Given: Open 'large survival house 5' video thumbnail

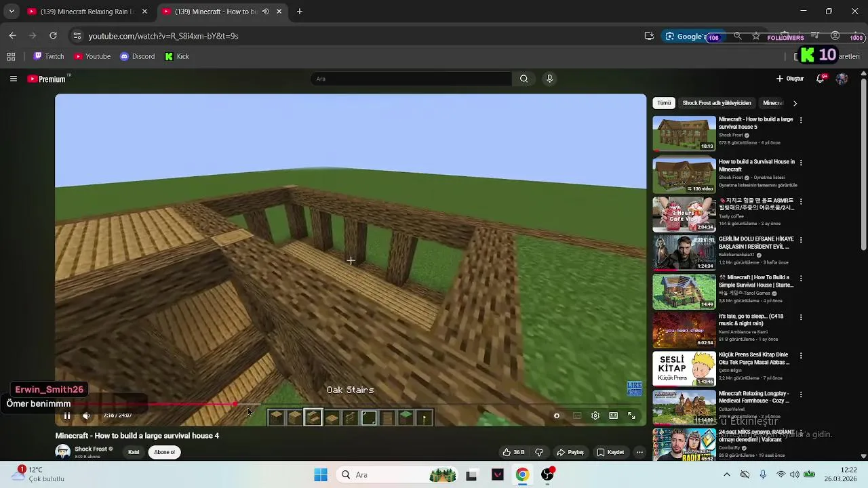Looking at the screenshot, I should pyautogui.click(x=684, y=134).
